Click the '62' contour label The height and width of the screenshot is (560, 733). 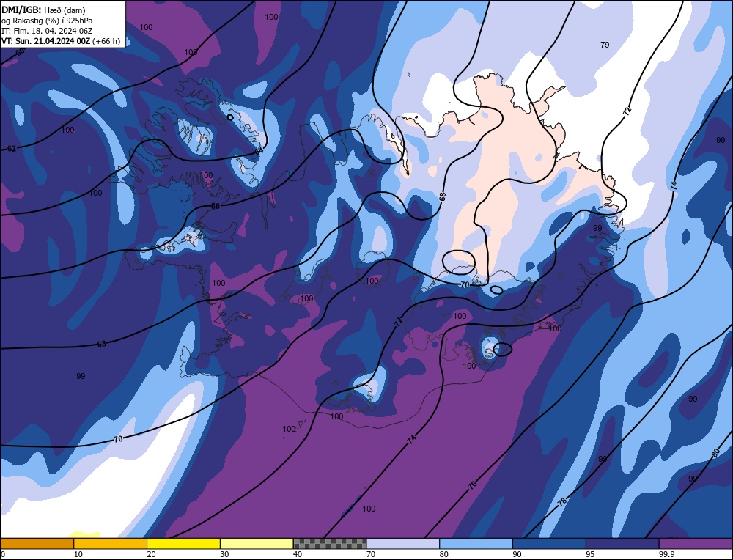pyautogui.click(x=12, y=149)
